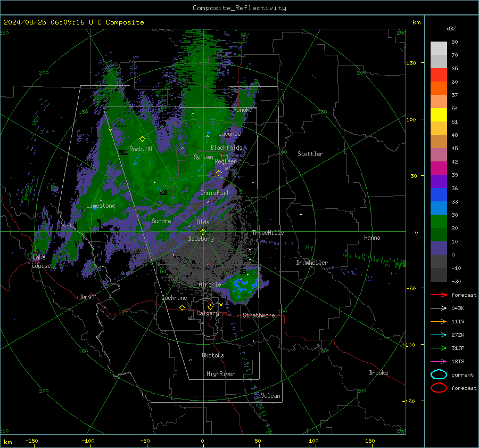Click the Lake Louise label
Screen dimensions: 479x448
tap(41, 262)
